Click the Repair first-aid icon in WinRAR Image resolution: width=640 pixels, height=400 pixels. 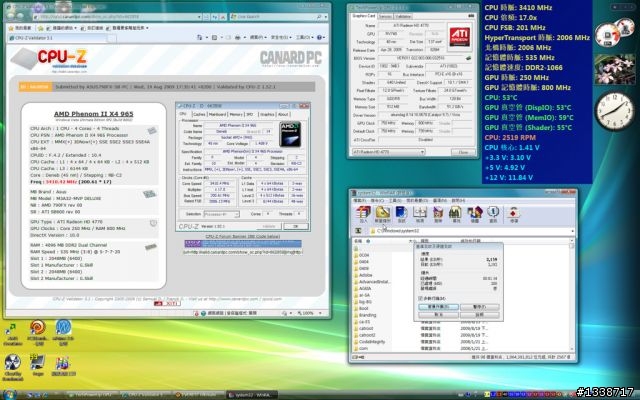click(513, 215)
